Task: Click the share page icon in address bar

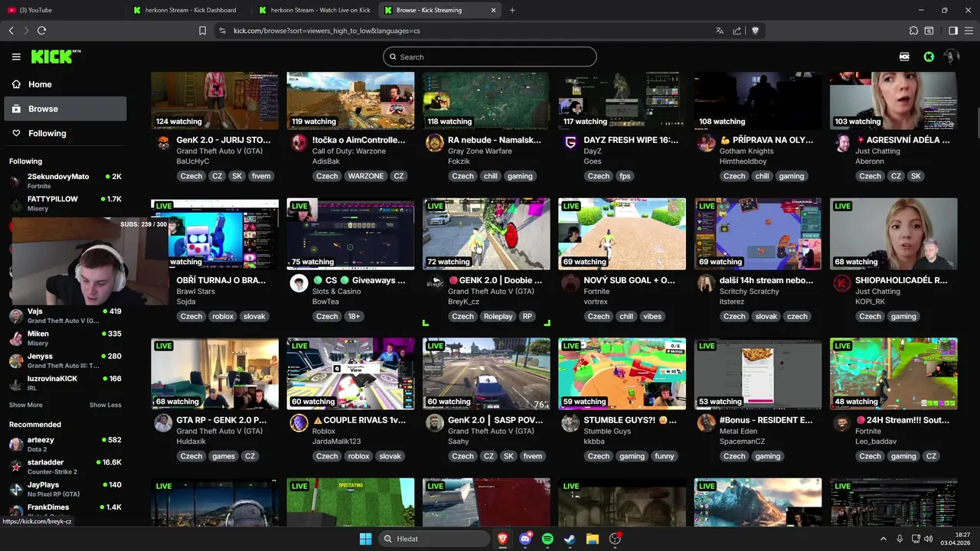Action: point(737,31)
